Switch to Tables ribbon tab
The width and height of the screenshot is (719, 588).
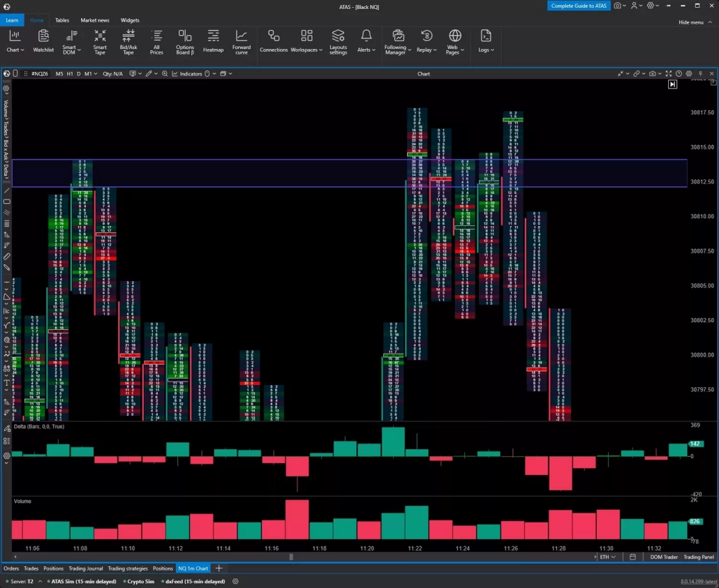62,20
